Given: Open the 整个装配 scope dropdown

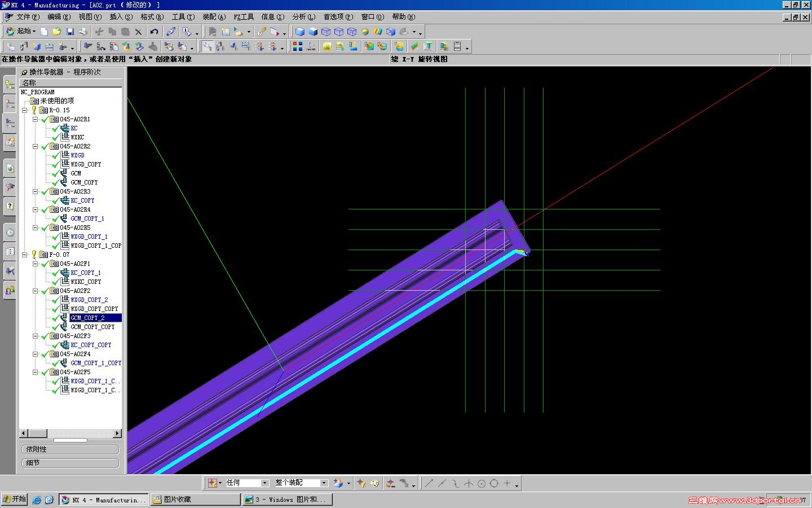Looking at the screenshot, I should click(x=324, y=483).
